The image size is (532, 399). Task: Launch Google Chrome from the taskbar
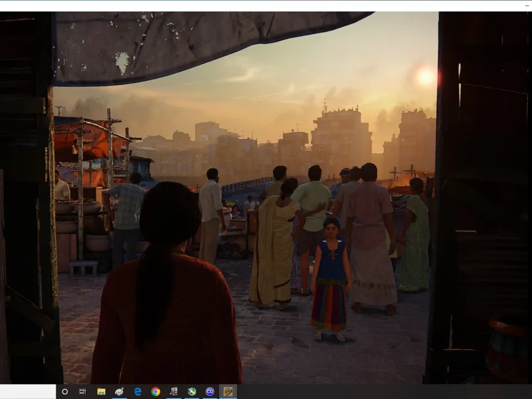(156, 391)
